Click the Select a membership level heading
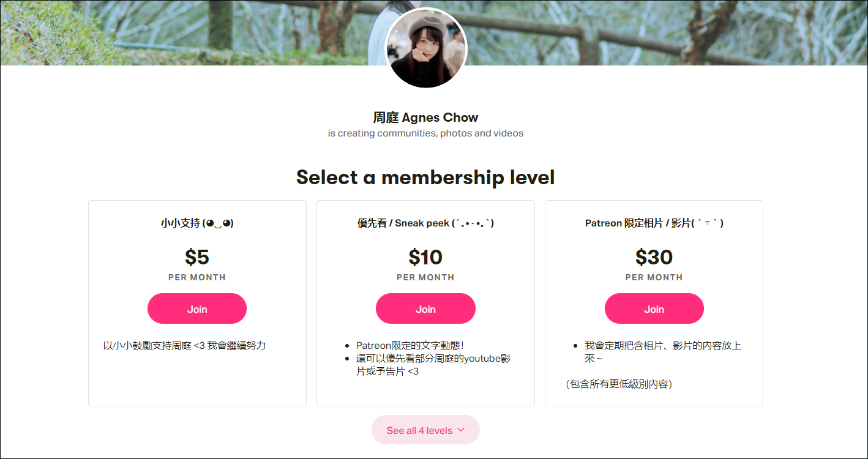Screen dimensions: 868x459 425,177
